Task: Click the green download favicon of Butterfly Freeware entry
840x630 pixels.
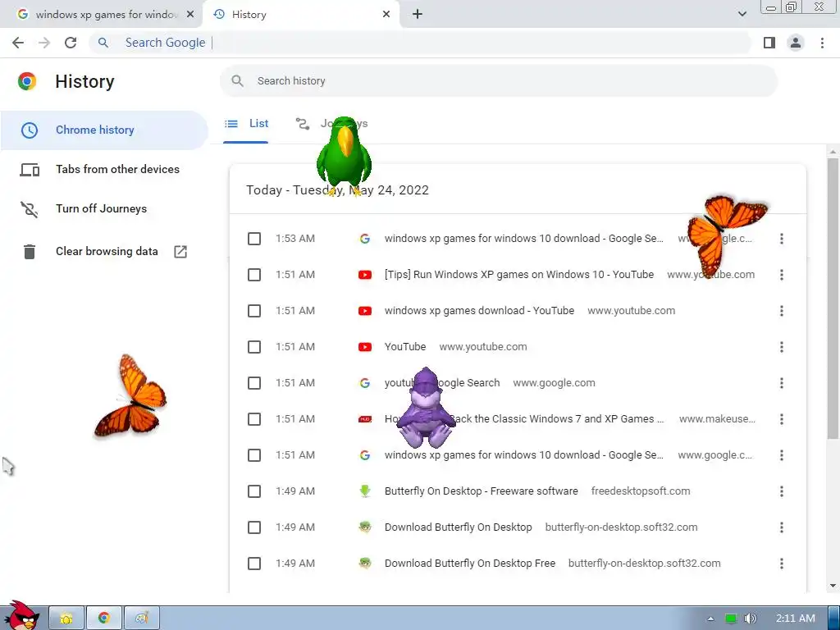Action: tap(365, 491)
